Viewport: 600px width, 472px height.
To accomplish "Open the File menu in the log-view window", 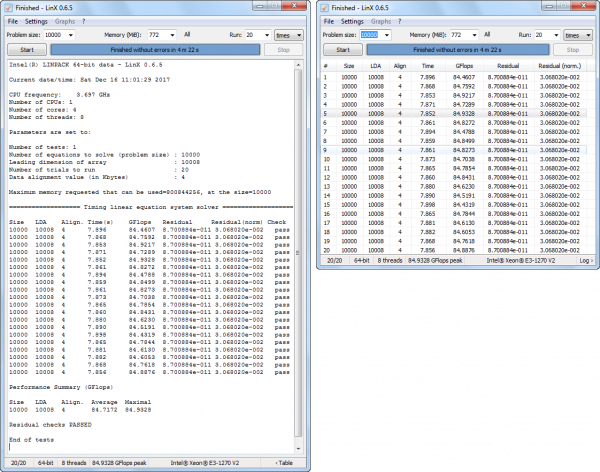I will (x=13, y=21).
